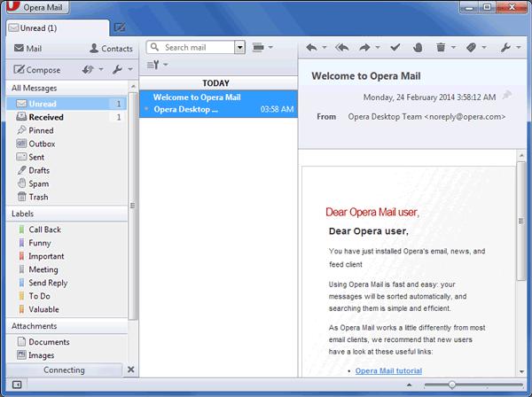Viewport: 532px width, 397px height.
Task: Collapse the All Messages section header
Action: (66, 88)
